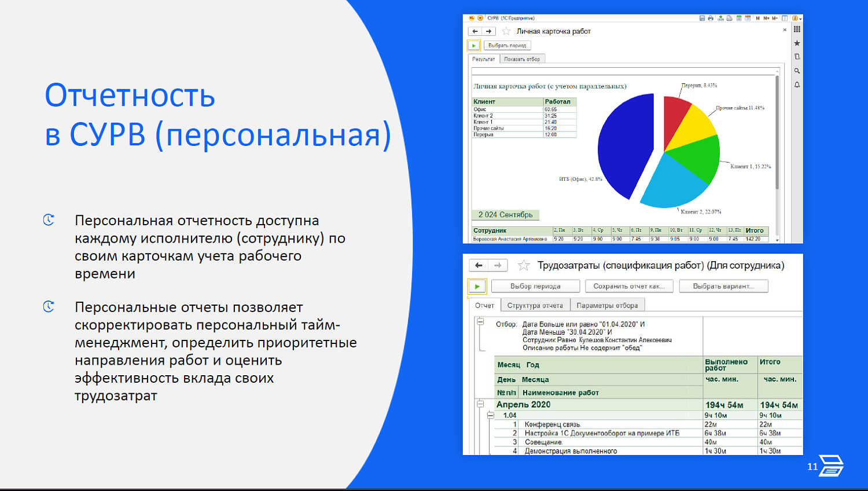Screen dimensions: 868x491
Task: Open the 1C main menu dropdown in title bar
Action: click(480, 18)
